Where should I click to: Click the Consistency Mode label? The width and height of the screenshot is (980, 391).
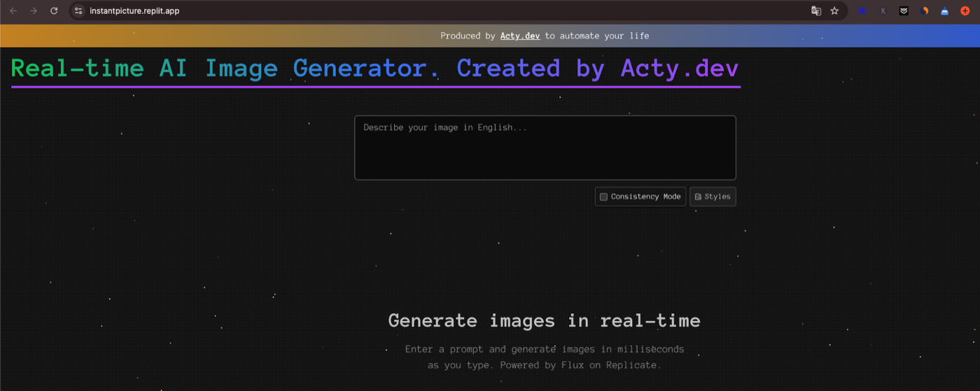pos(645,197)
